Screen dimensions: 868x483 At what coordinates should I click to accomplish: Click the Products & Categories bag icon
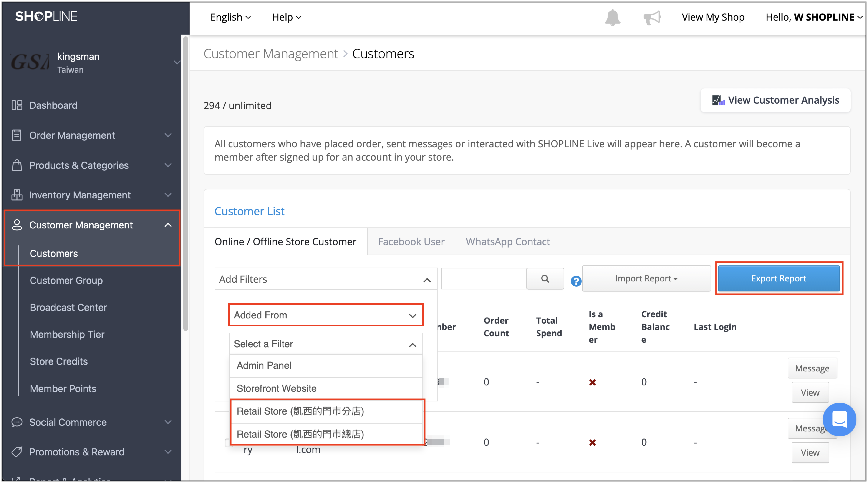point(17,165)
